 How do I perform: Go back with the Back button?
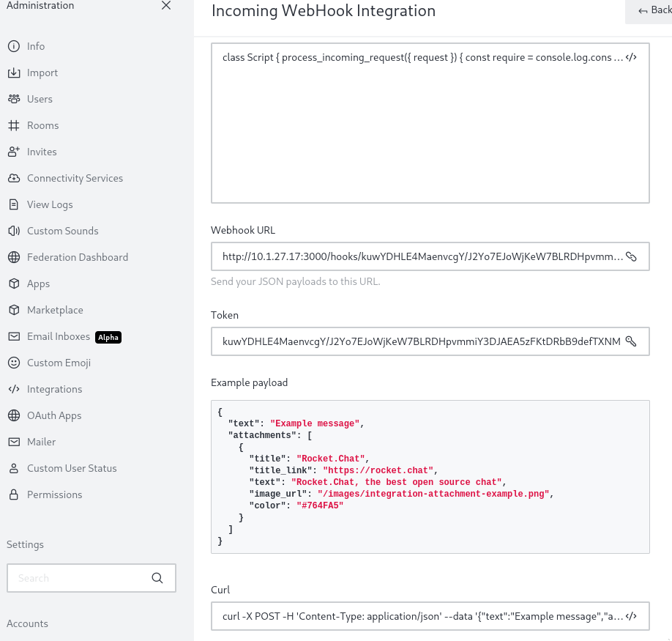tap(649, 10)
